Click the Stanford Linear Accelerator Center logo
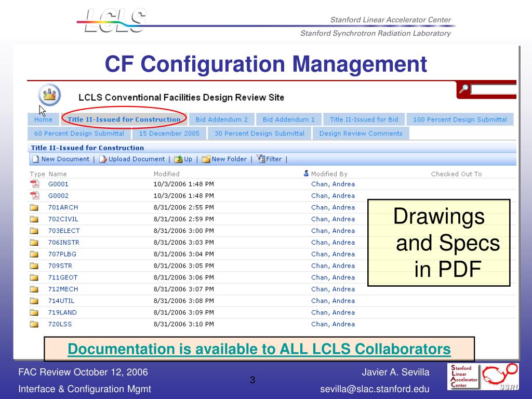The width and height of the screenshot is (532, 399). pos(464,376)
